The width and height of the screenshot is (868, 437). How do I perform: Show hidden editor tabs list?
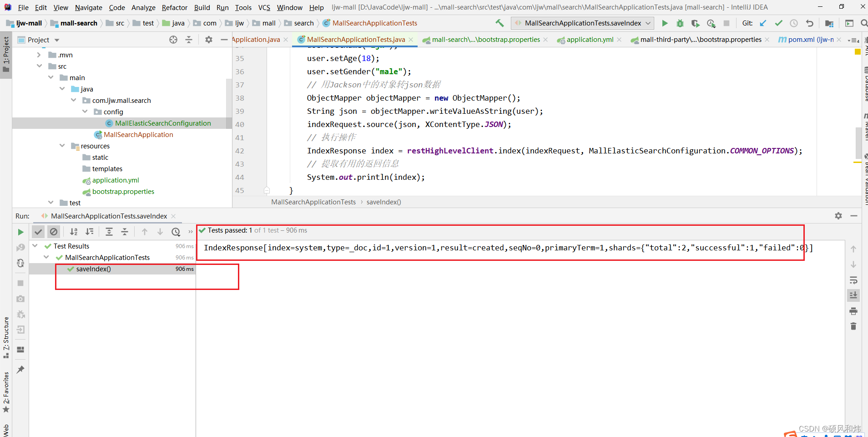tap(853, 40)
